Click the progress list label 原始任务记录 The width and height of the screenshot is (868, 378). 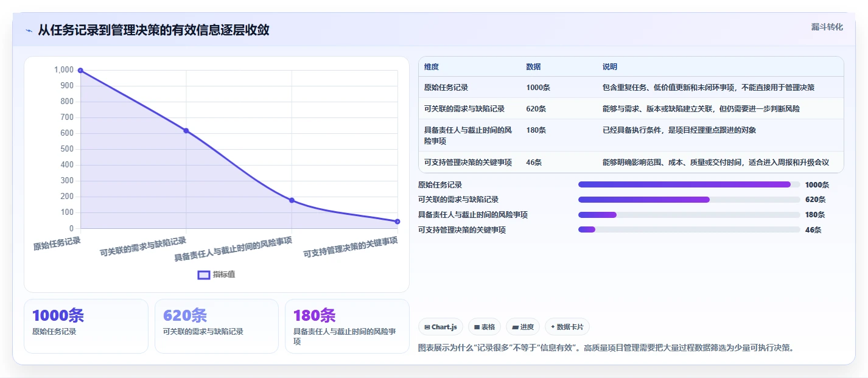pos(440,185)
